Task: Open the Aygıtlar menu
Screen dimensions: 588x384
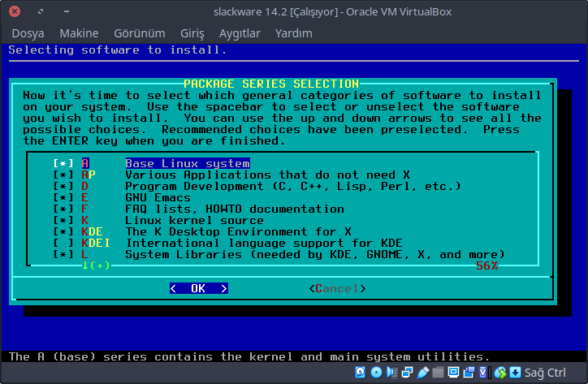Action: coord(240,33)
